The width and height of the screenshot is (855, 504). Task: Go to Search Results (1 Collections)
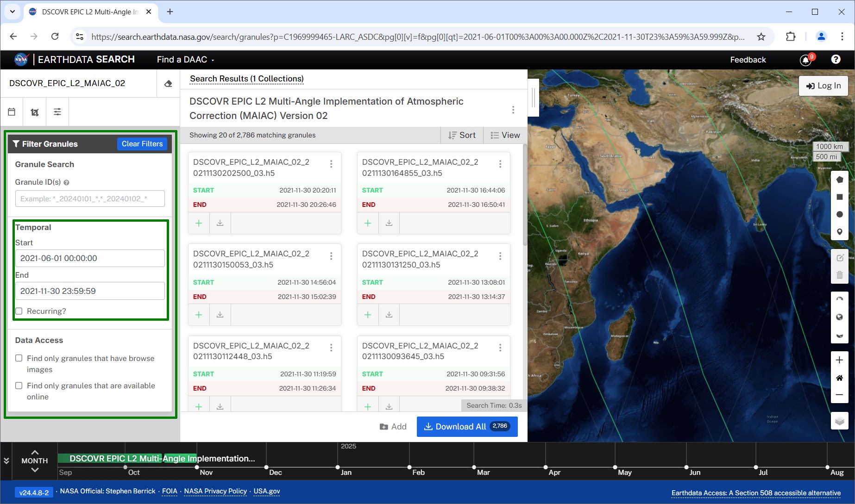[247, 79]
